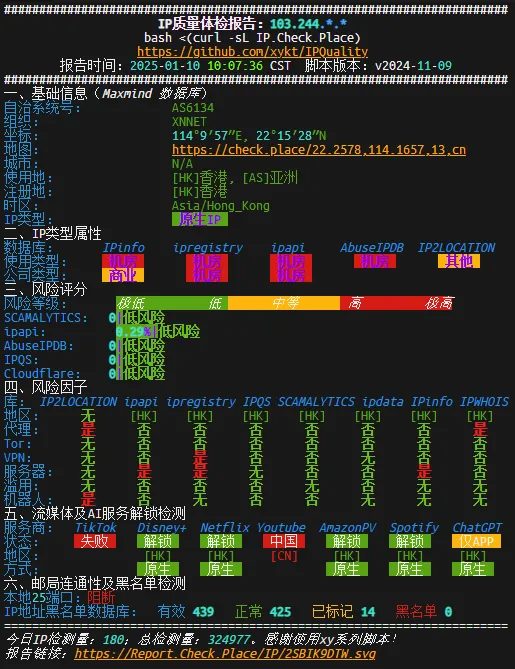Click the 机房 badge under AbuseIPDB
The image size is (515, 669).
point(375,261)
